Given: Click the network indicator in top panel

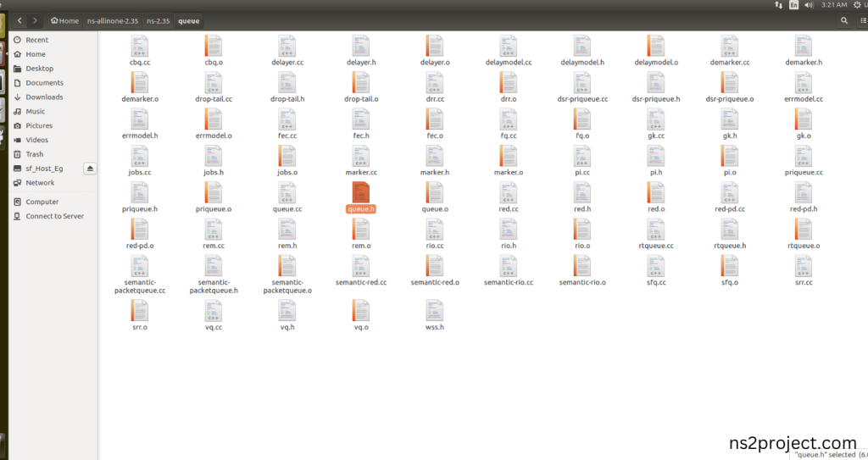Looking at the screenshot, I should (x=778, y=5).
